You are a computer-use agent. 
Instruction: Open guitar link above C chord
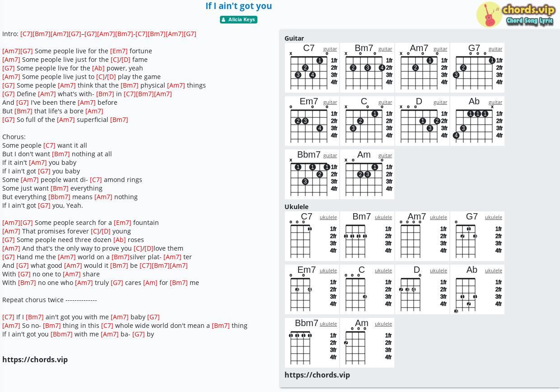(385, 102)
